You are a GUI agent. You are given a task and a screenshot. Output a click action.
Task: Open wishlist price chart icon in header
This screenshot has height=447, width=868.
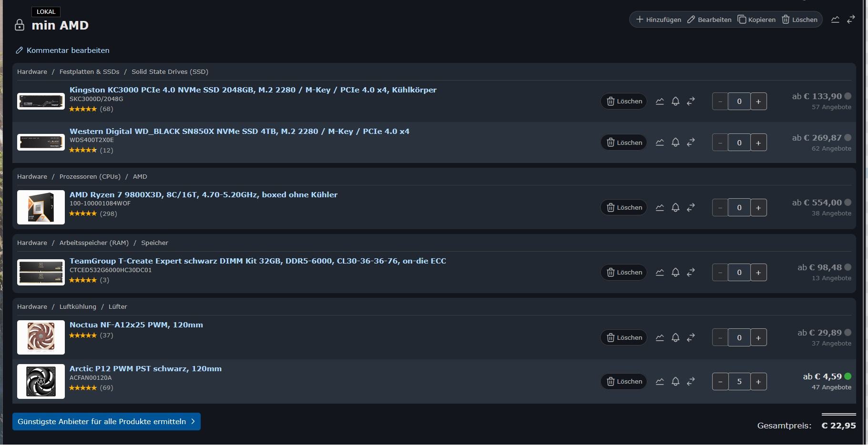835,20
